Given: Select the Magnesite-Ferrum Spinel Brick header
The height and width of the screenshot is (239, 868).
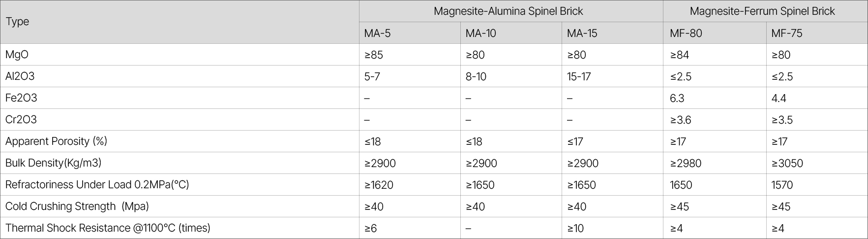Looking at the screenshot, I should [x=762, y=11].
